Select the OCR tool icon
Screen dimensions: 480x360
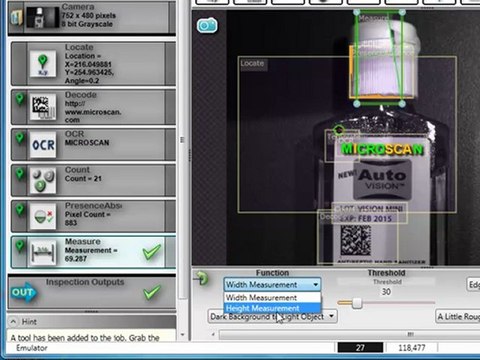[x=43, y=144]
